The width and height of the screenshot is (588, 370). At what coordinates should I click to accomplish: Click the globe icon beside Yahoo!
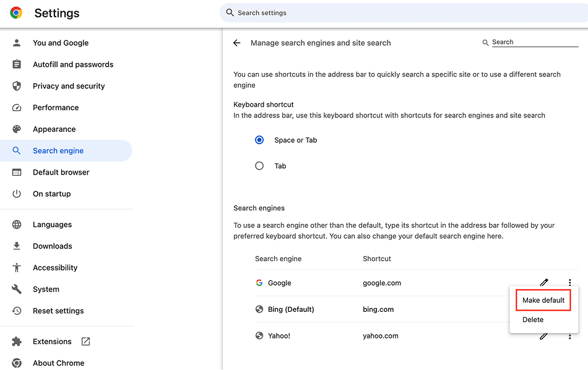(259, 335)
